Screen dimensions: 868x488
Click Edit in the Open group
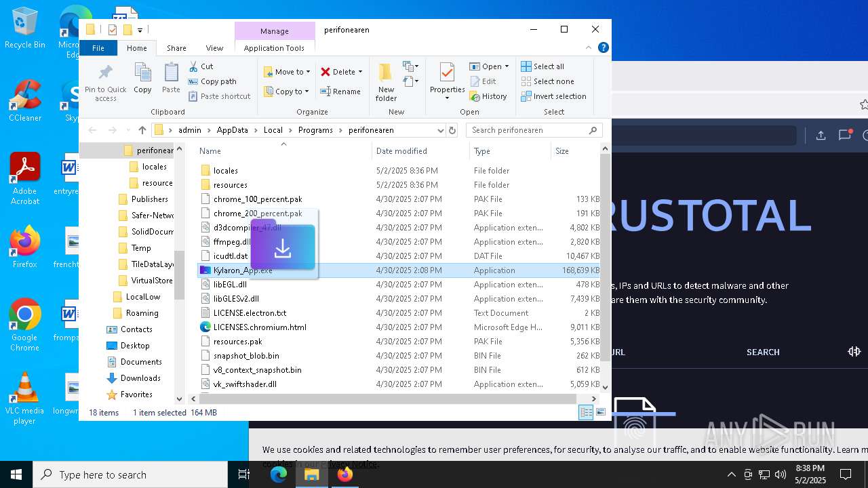click(483, 81)
